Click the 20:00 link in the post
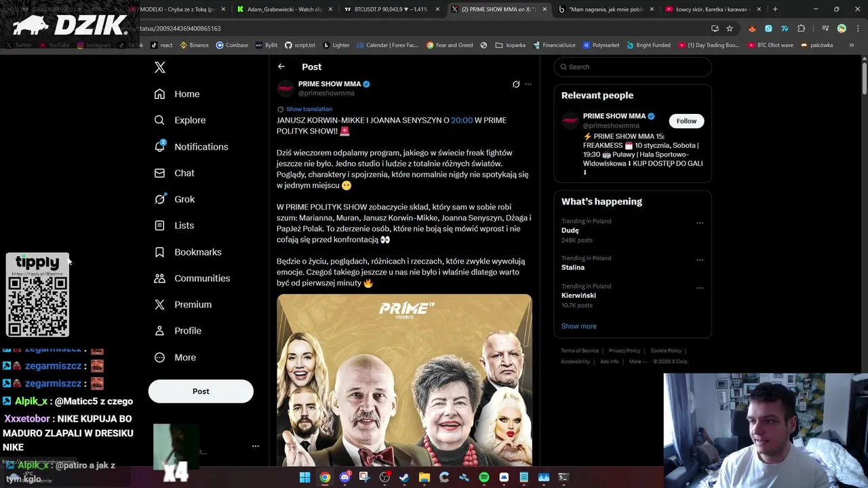The width and height of the screenshot is (868, 488). (x=462, y=120)
